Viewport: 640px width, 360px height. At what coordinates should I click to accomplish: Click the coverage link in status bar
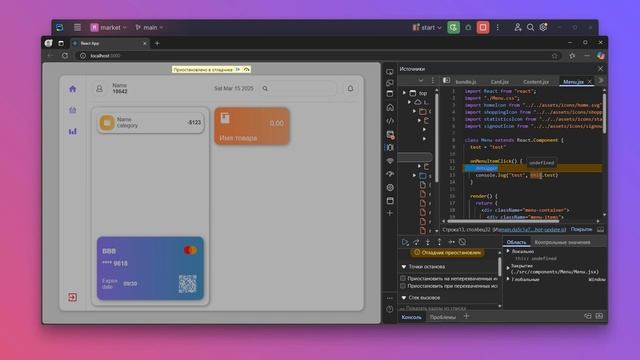581,229
